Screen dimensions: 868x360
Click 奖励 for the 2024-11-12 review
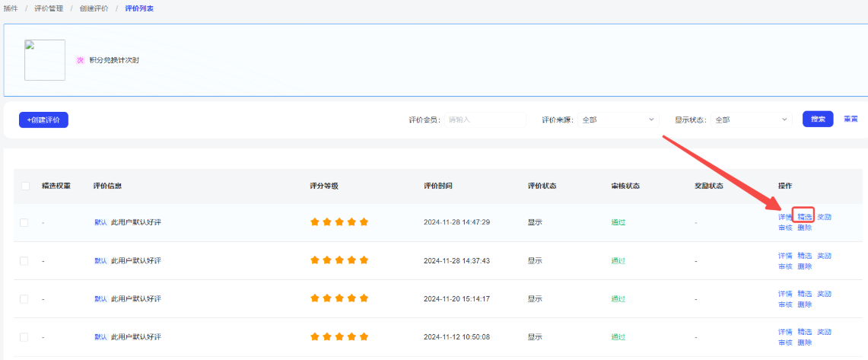tap(824, 332)
